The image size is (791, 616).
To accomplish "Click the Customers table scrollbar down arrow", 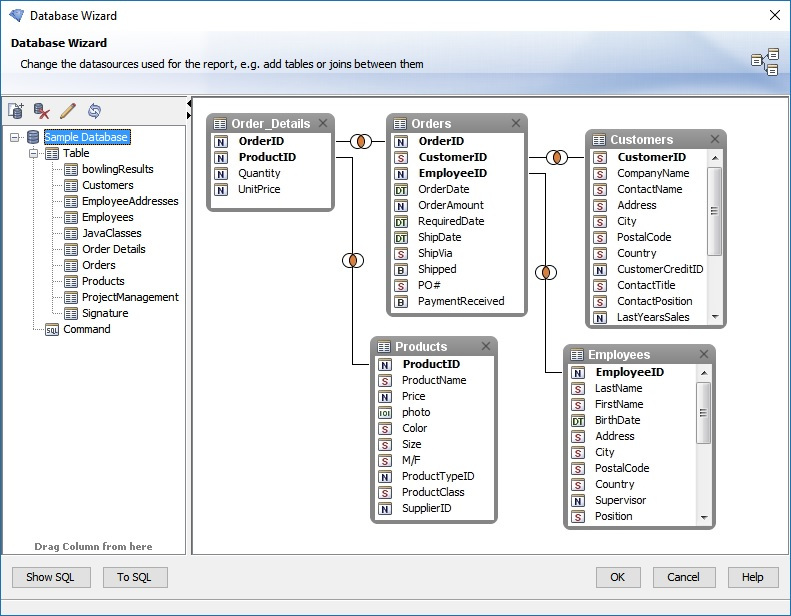I will [714, 317].
